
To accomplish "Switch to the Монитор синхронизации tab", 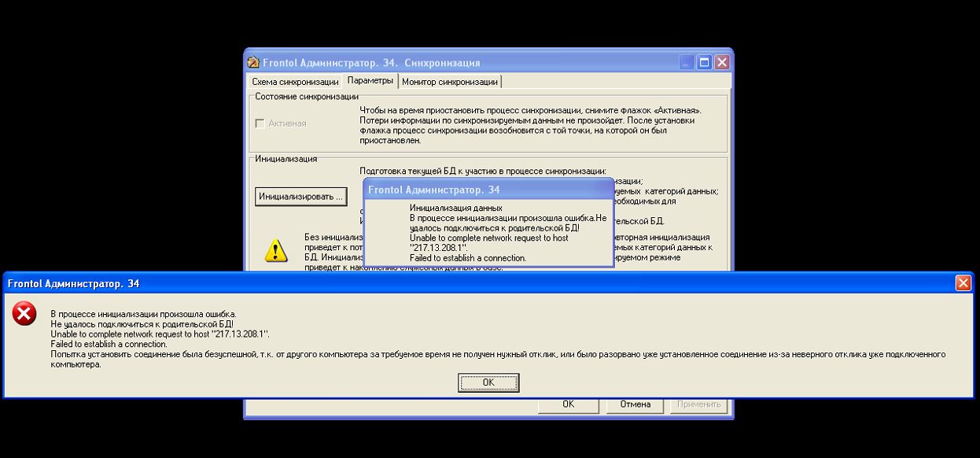I will pos(449,82).
